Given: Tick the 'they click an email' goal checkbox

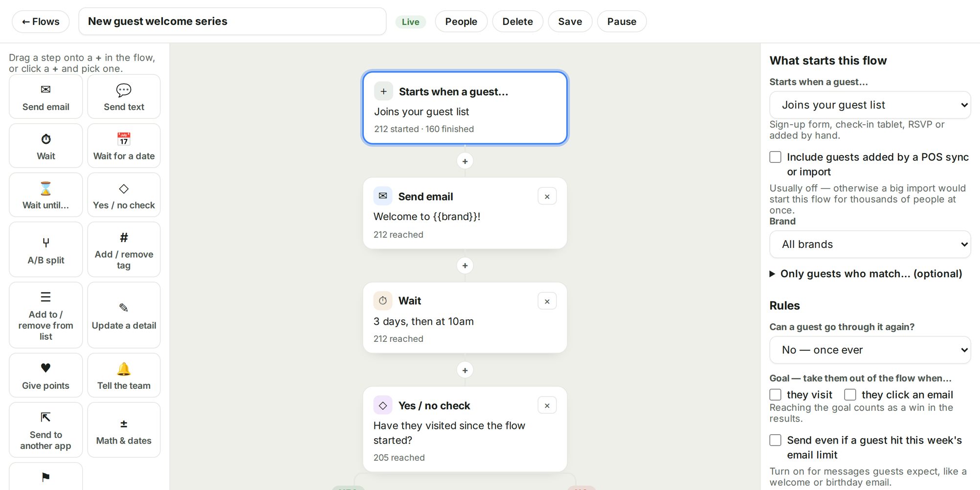Looking at the screenshot, I should click(x=850, y=395).
